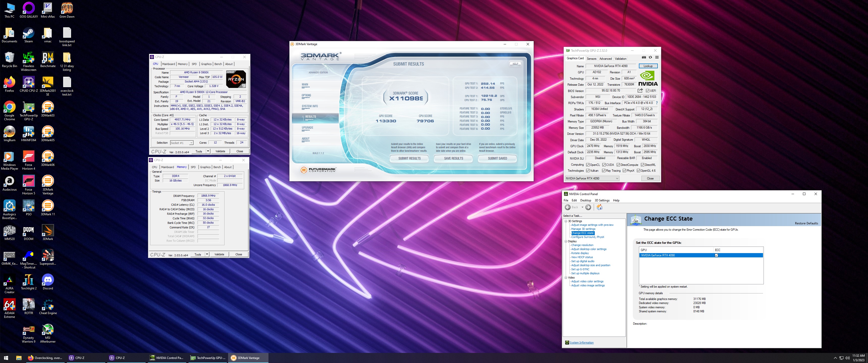The height and width of the screenshot is (363, 868).
Task: Toggle UEFI checkbox in GPU-Z
Action: pos(648,90)
